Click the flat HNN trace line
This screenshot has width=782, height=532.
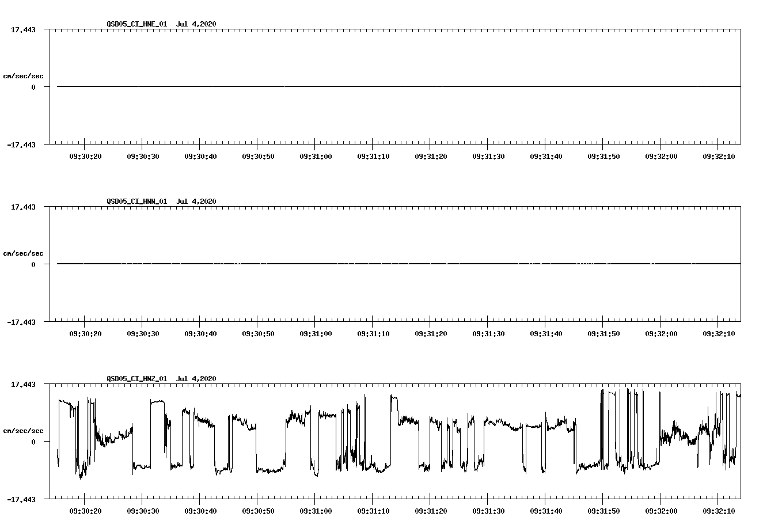pyautogui.click(x=398, y=264)
